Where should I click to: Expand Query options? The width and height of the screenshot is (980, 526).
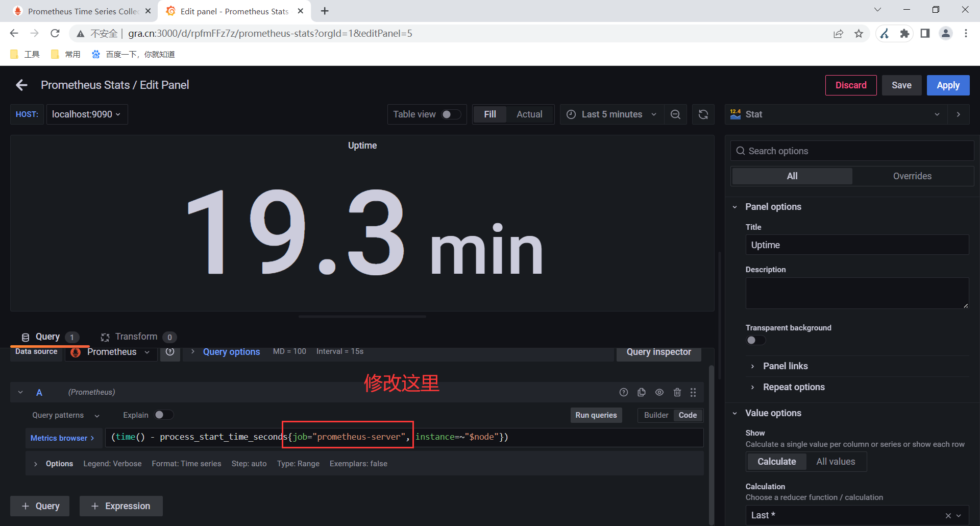pyautogui.click(x=231, y=352)
